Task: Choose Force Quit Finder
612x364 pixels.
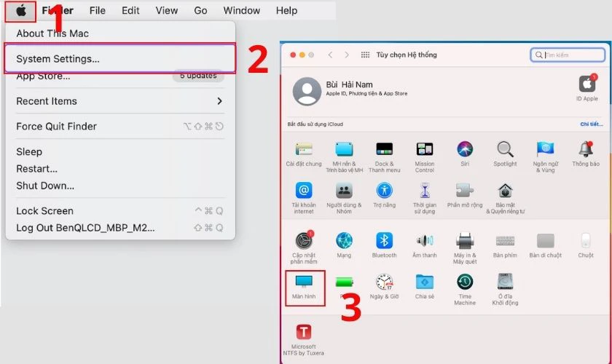Action: pyautogui.click(x=120, y=127)
